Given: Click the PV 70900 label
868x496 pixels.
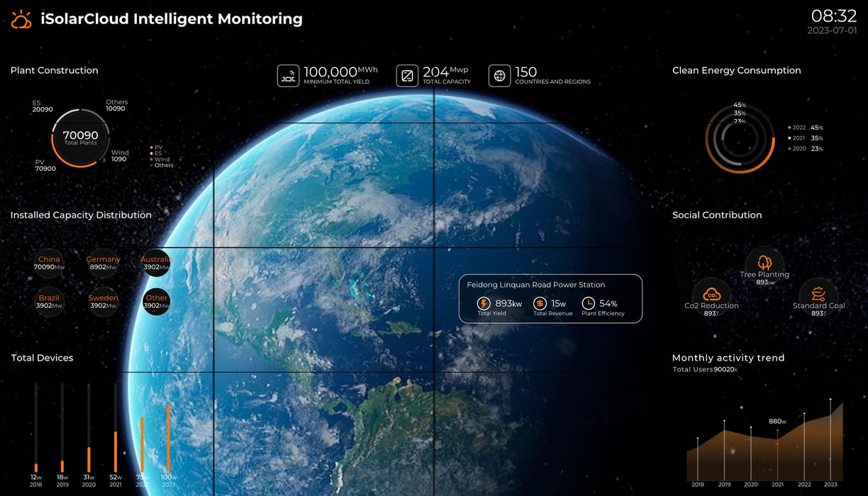Looking at the screenshot, I should pyautogui.click(x=45, y=166).
